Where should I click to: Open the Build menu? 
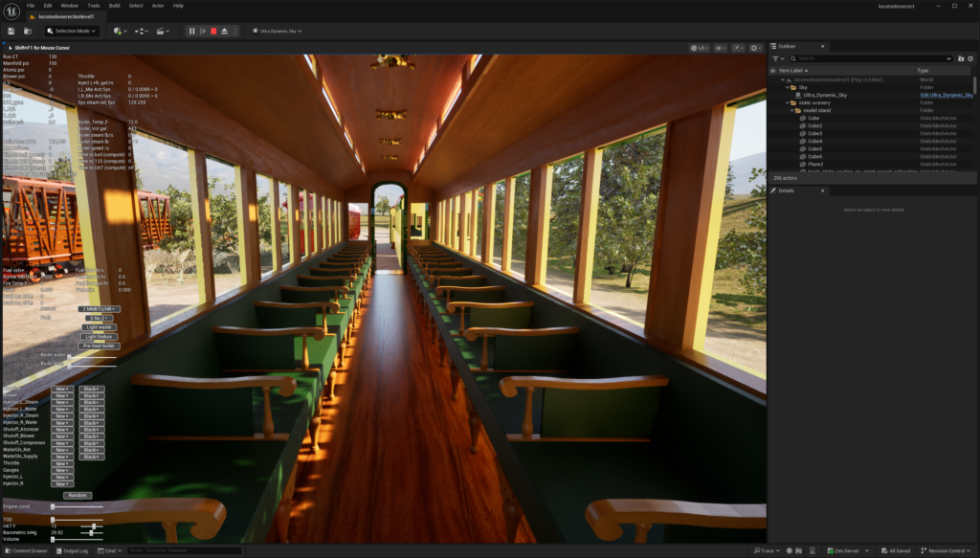click(114, 5)
